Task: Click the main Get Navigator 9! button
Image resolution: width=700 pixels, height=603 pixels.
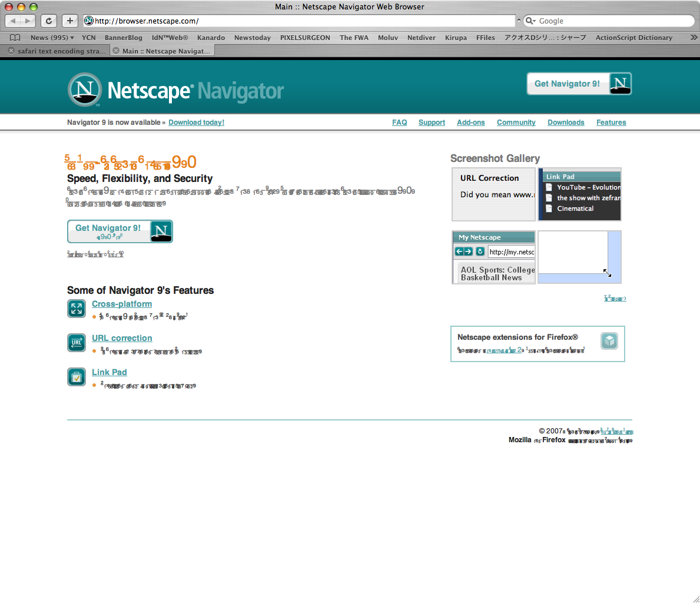Action: click(120, 231)
